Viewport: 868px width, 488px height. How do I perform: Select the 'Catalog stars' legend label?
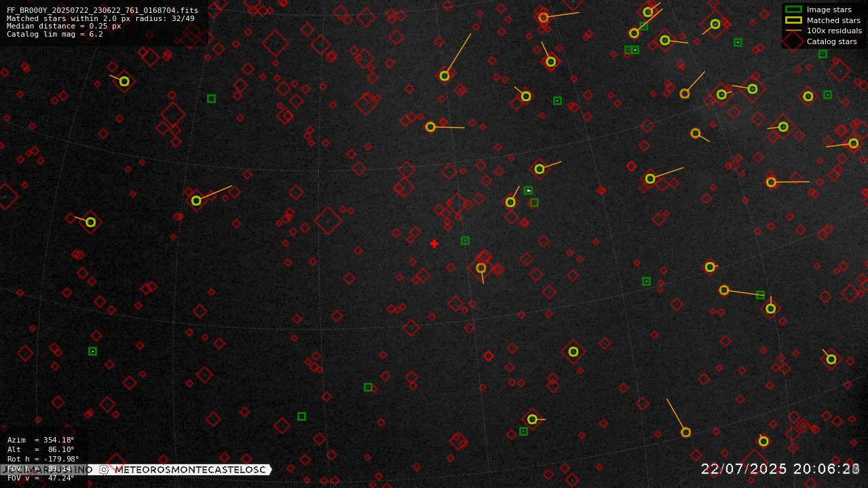pos(831,41)
